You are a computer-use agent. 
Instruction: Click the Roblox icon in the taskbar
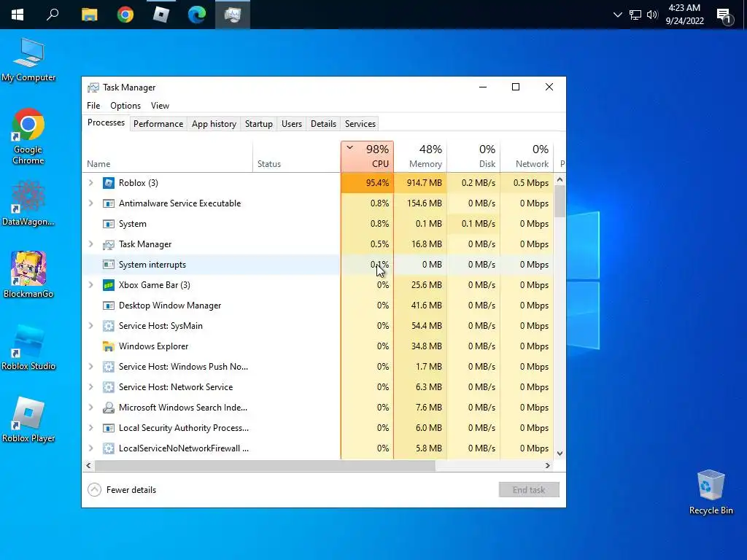[x=161, y=15]
